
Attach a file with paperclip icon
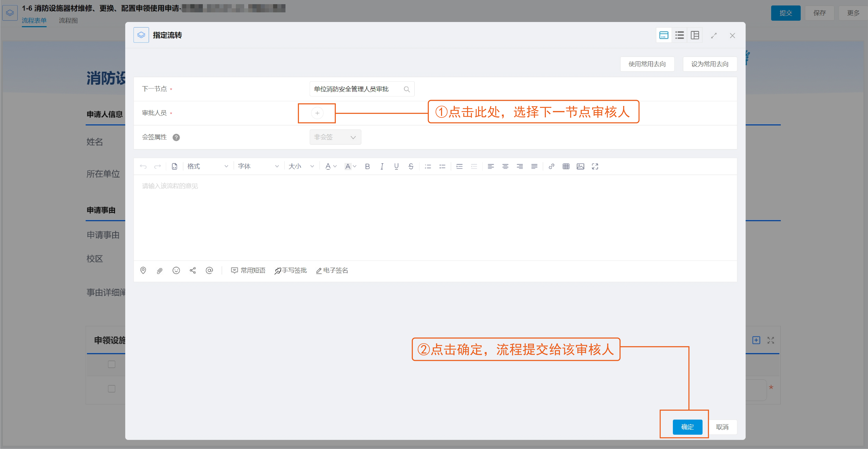(x=160, y=270)
